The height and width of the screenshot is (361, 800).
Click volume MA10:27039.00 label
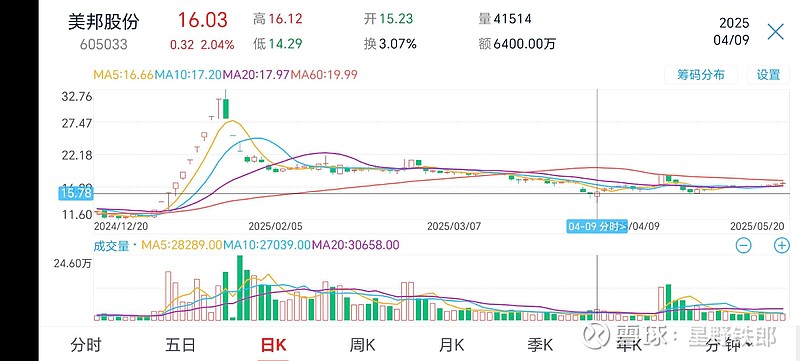(266, 245)
